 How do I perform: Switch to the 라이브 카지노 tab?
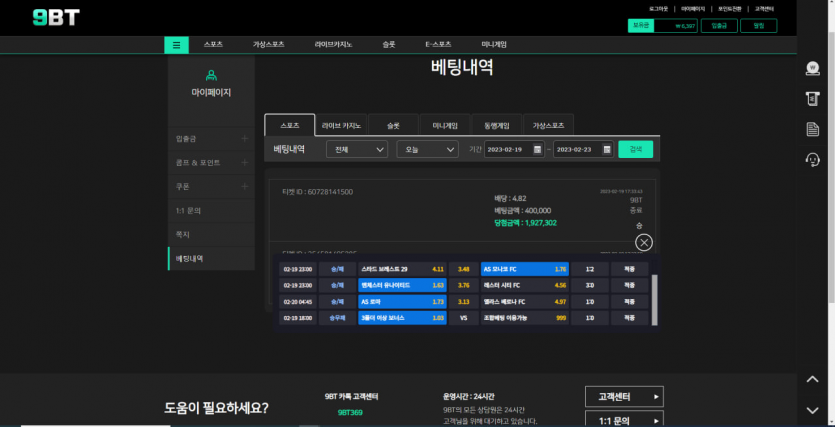pyautogui.click(x=341, y=126)
